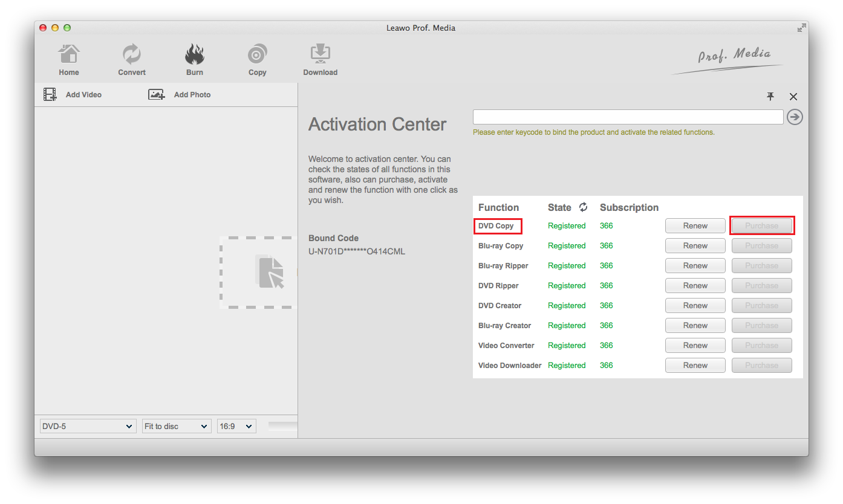Expand the DVD-5 disc type dropdown
The image size is (843, 504).
click(x=88, y=426)
